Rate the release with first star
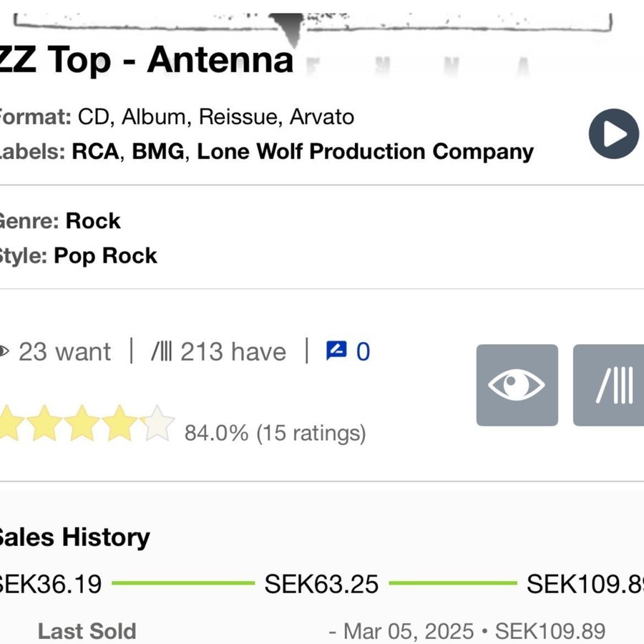The width and height of the screenshot is (644, 644). pos(10,424)
